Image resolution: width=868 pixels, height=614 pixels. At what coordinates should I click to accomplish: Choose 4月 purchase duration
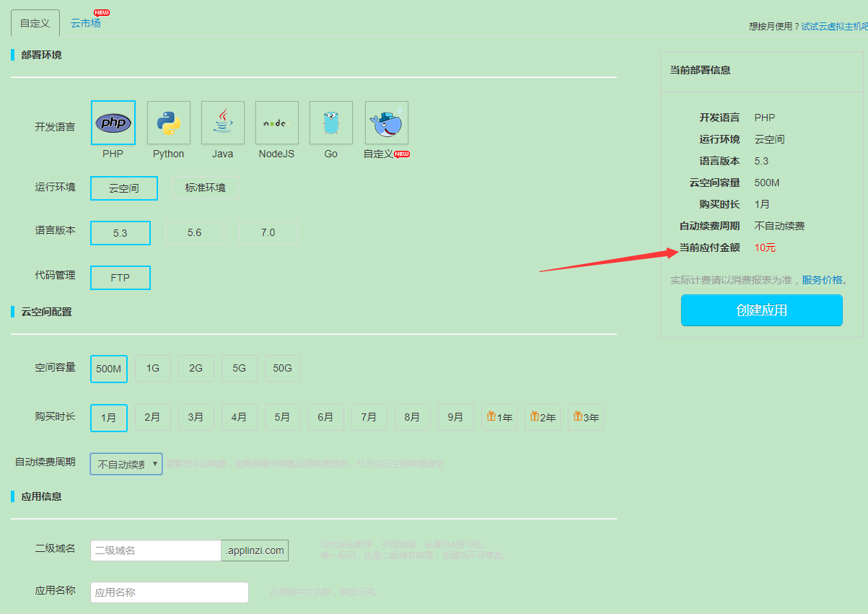coord(240,417)
